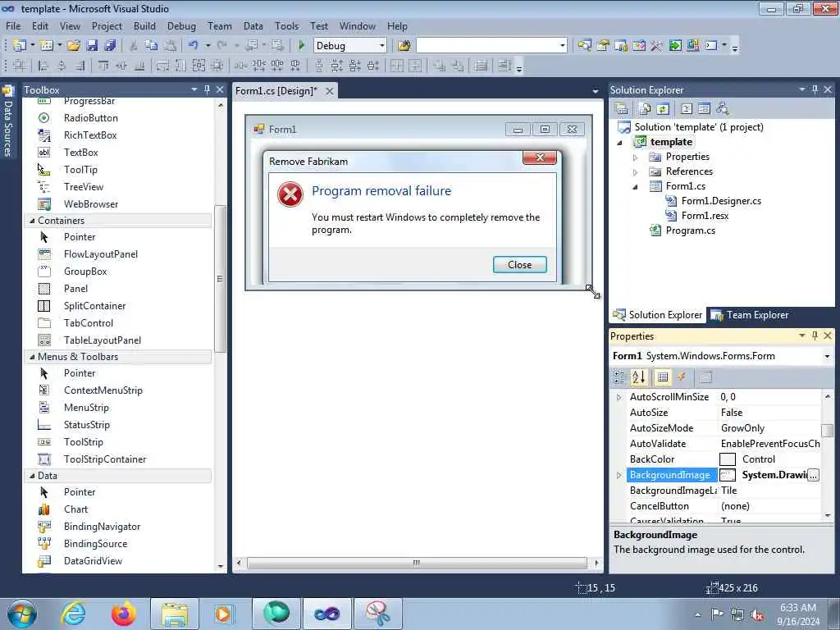
Task: Open Data Sources side tab
Action: point(7,121)
